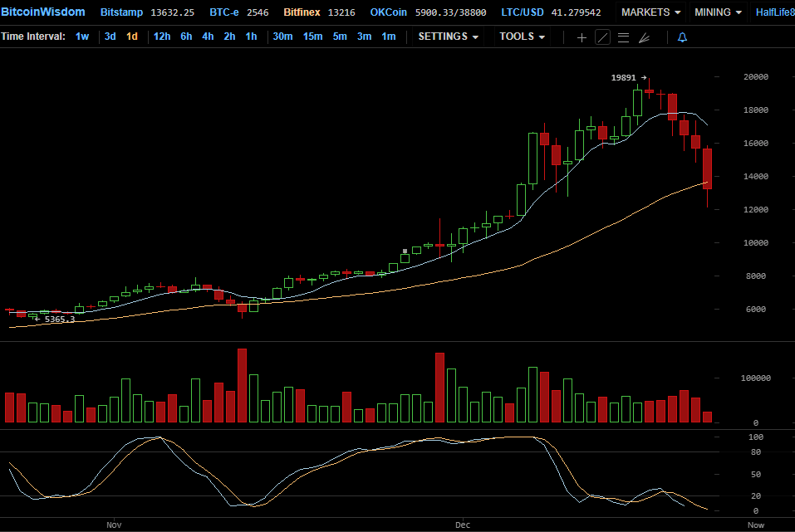Select the trend line drawing tool

click(602, 37)
